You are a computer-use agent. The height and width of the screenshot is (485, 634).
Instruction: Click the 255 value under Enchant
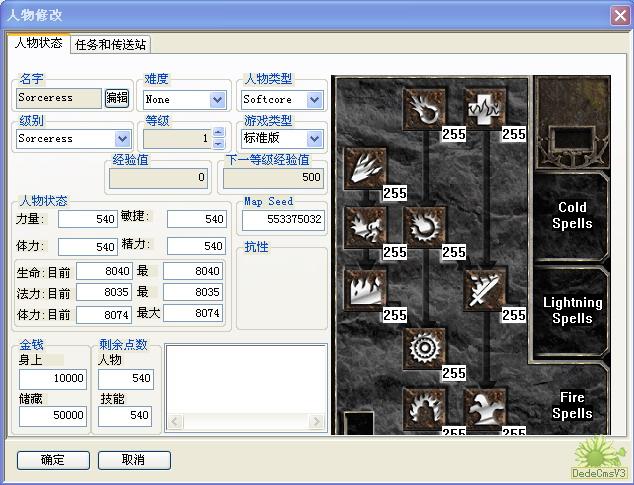(x=514, y=315)
